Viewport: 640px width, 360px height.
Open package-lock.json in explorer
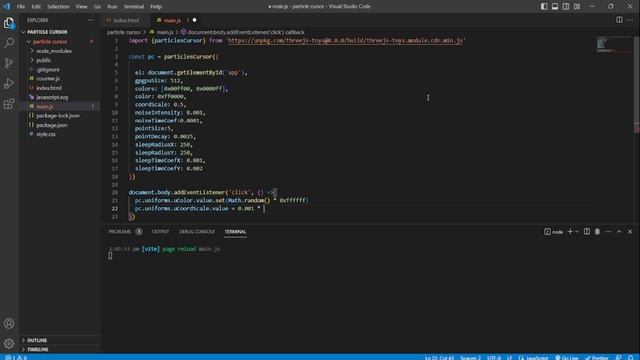tap(60, 116)
